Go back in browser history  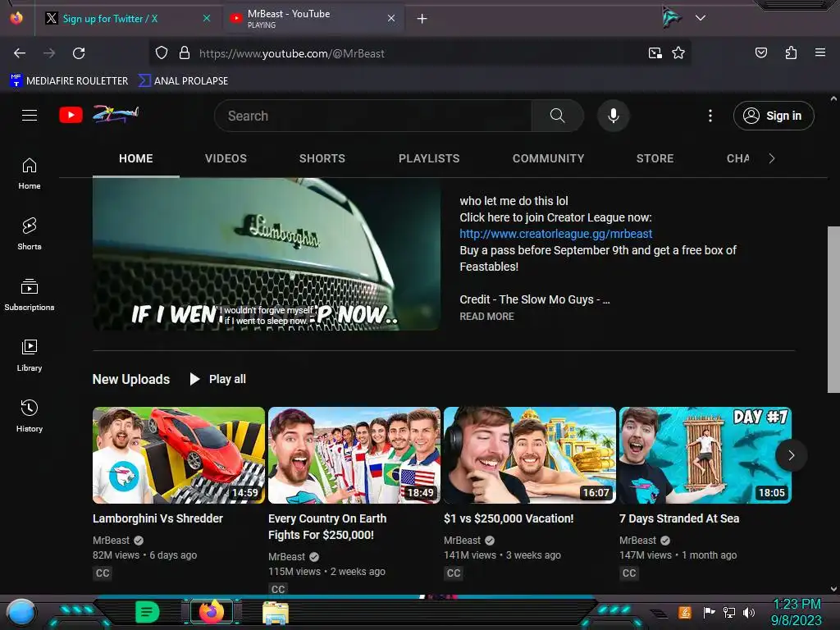(x=20, y=53)
